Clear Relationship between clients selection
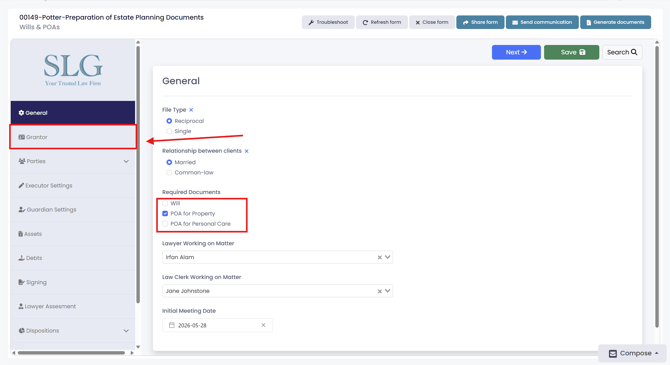The width and height of the screenshot is (670, 365). pyautogui.click(x=247, y=151)
